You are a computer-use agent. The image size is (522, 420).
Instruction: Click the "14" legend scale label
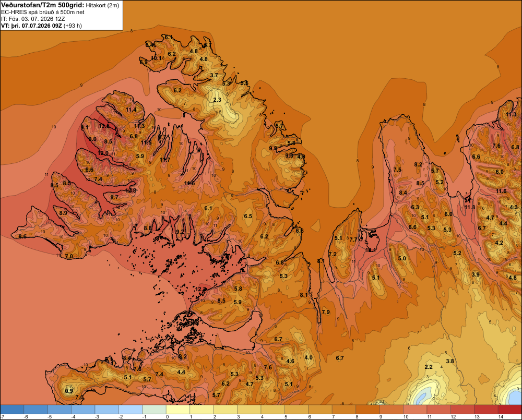[x=501, y=417]
